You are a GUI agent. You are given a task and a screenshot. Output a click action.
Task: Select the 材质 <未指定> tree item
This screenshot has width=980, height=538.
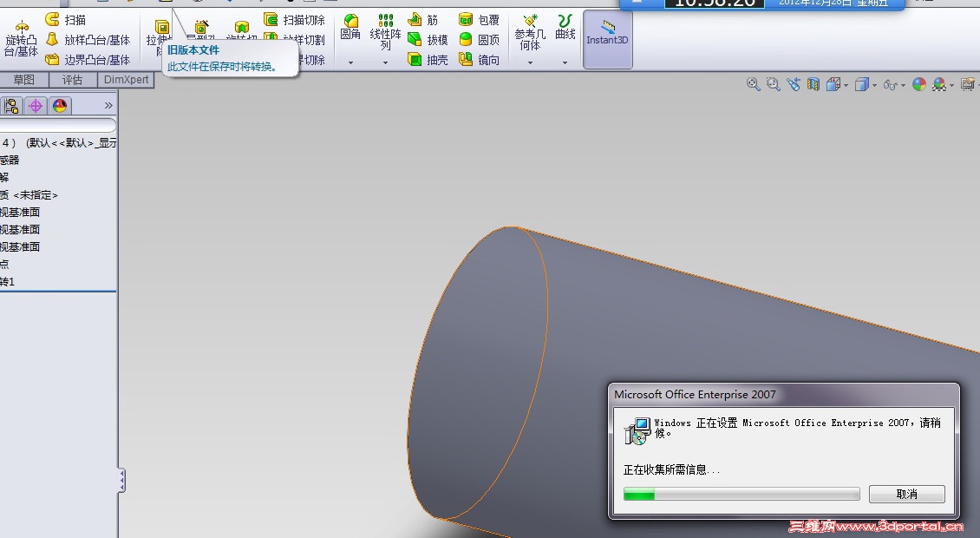pyautogui.click(x=29, y=195)
